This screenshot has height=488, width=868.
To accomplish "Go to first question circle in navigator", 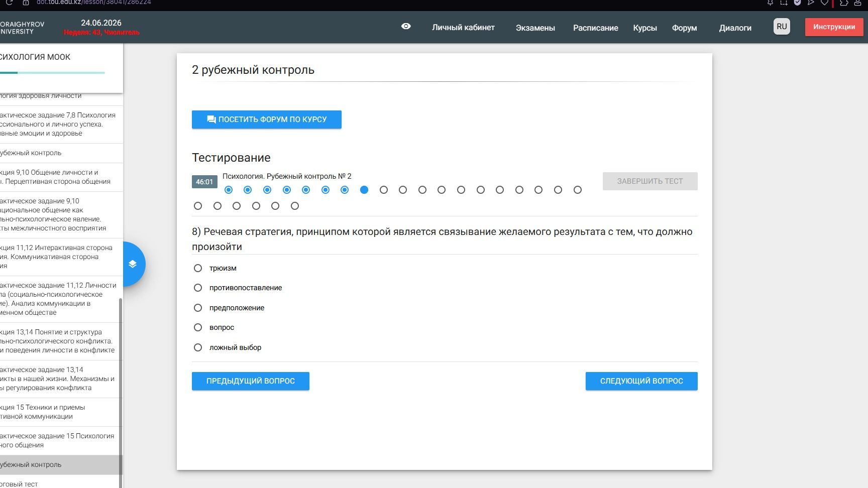I will click(x=229, y=190).
